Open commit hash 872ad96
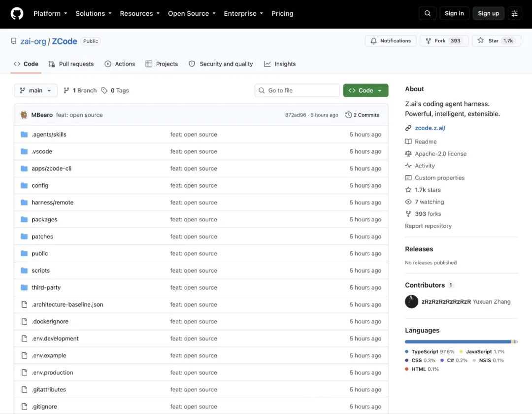 coord(296,115)
